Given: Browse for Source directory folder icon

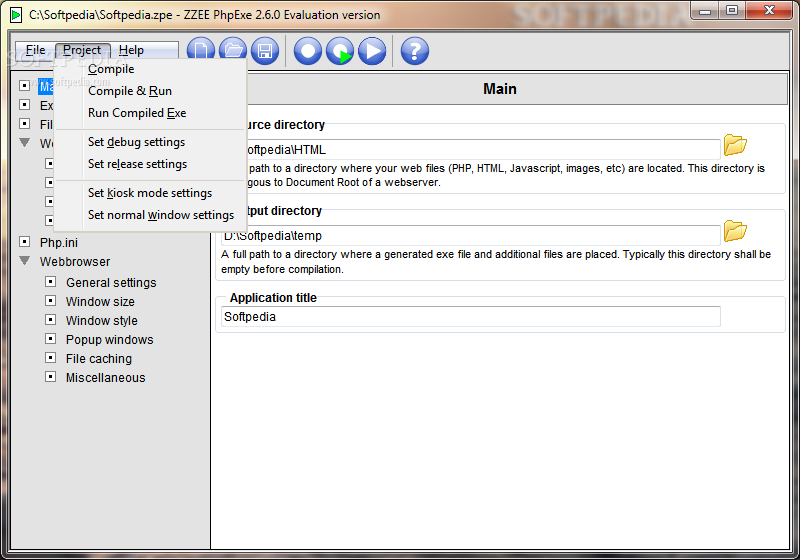Looking at the screenshot, I should coord(735,145).
